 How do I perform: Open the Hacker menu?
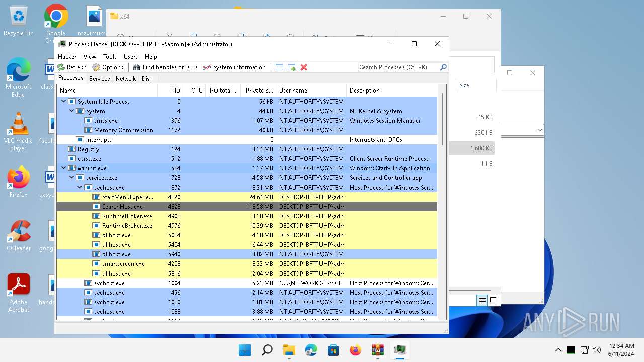tap(67, 57)
